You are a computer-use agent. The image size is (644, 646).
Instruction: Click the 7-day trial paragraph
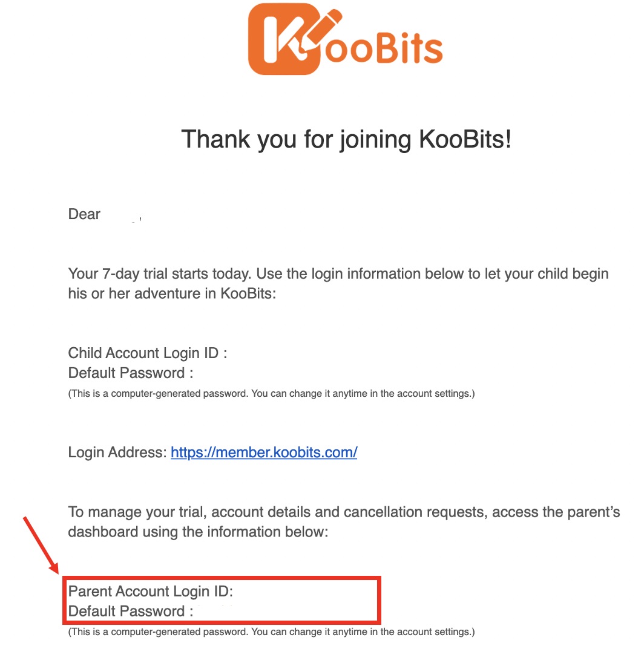[x=338, y=284]
